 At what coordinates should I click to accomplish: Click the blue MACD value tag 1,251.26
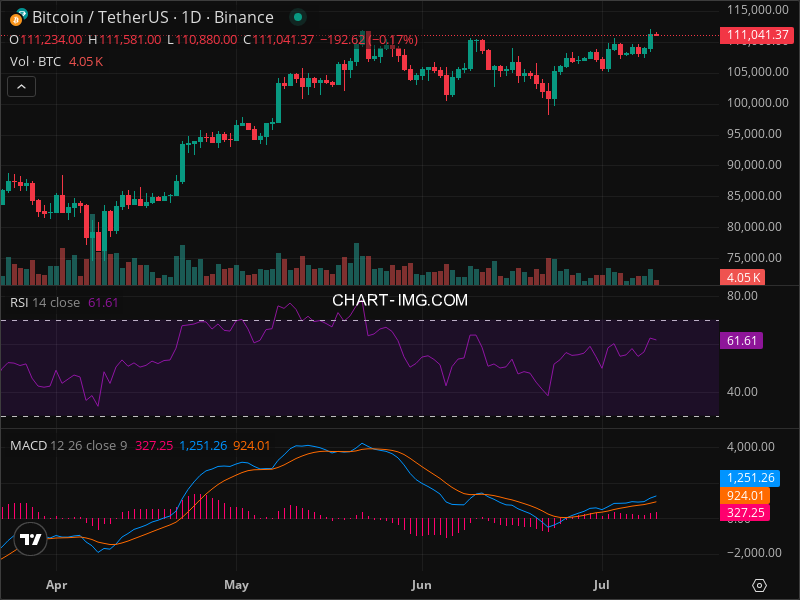click(x=750, y=478)
